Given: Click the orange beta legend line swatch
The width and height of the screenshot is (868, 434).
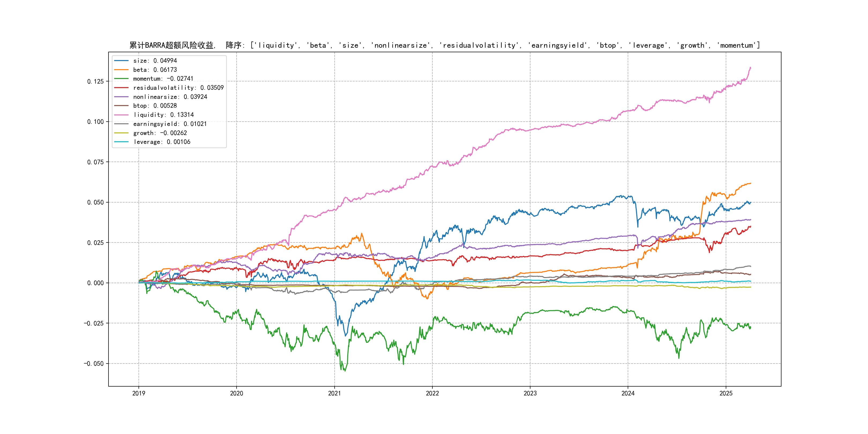Looking at the screenshot, I should click(121, 70).
